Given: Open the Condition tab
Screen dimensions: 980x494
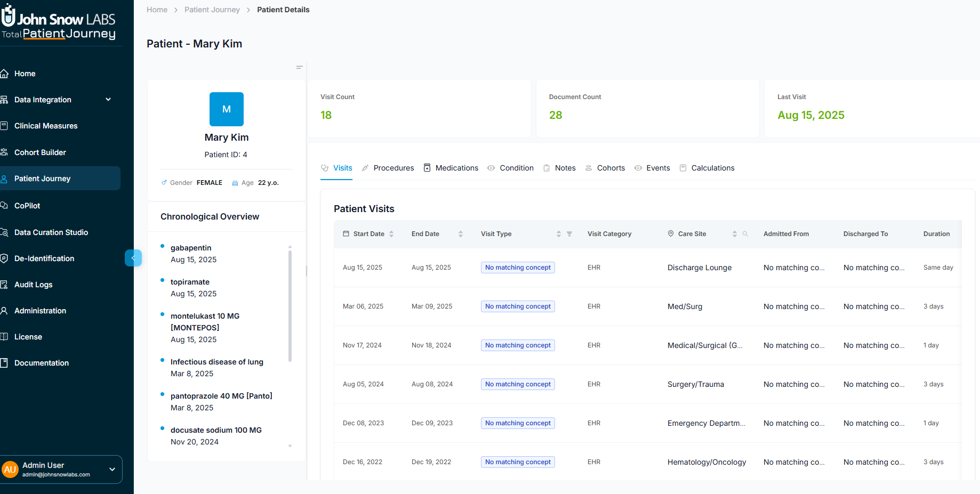Looking at the screenshot, I should (516, 168).
